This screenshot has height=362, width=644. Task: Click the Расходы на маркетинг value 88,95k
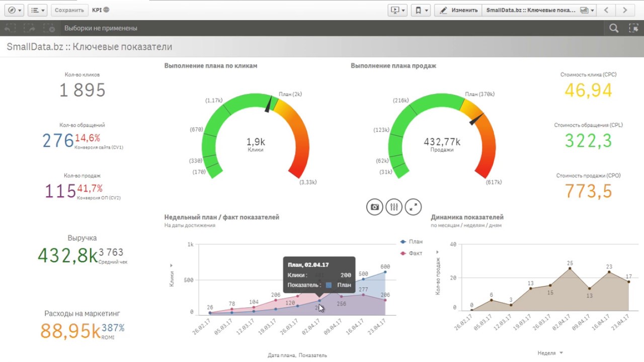70,331
